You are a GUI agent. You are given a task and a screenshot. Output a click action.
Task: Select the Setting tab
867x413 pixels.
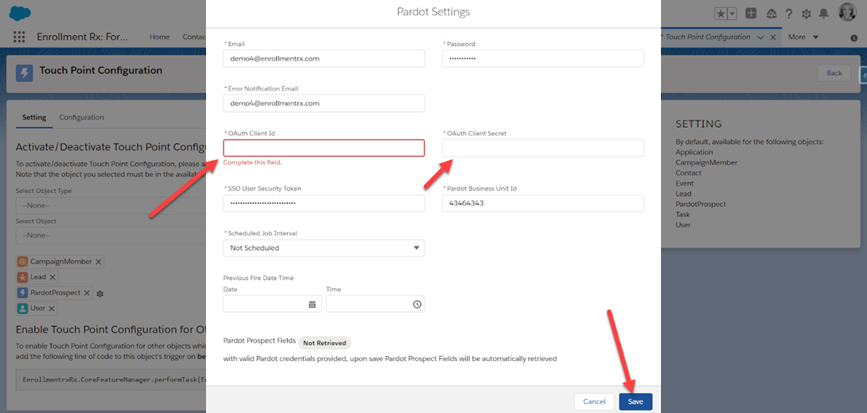click(x=34, y=117)
